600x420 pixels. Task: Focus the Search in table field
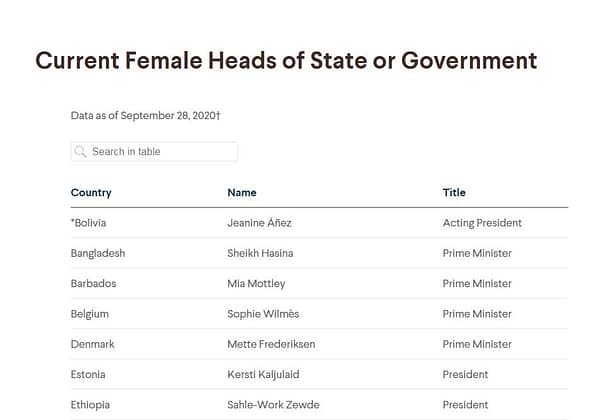tap(160, 152)
